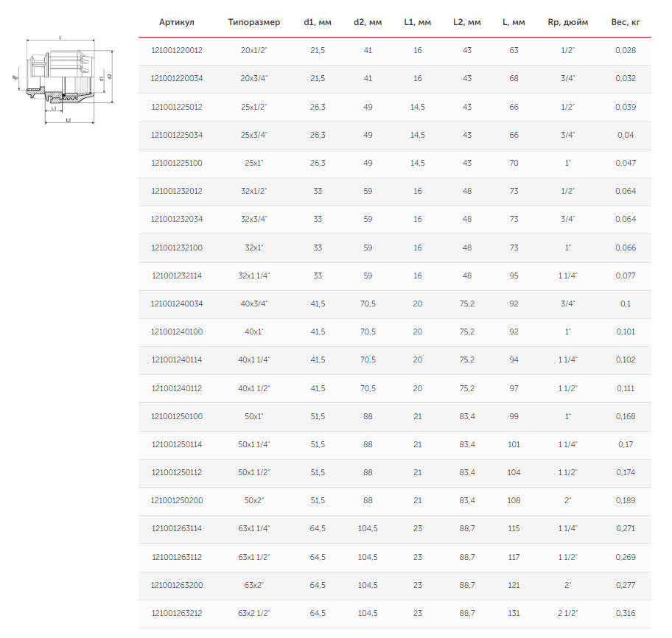Select article number 121001263112
The image size is (672, 638).
(x=177, y=557)
